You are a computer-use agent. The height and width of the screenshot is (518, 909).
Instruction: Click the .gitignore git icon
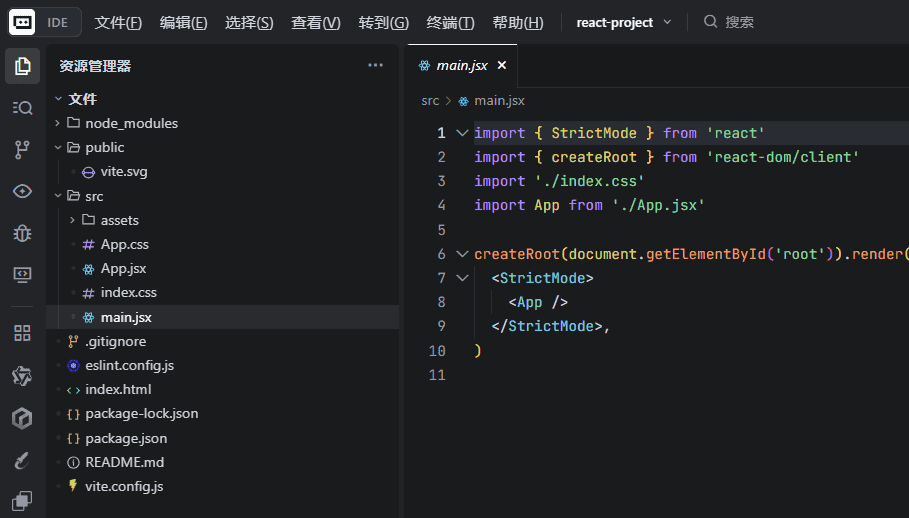(x=73, y=342)
